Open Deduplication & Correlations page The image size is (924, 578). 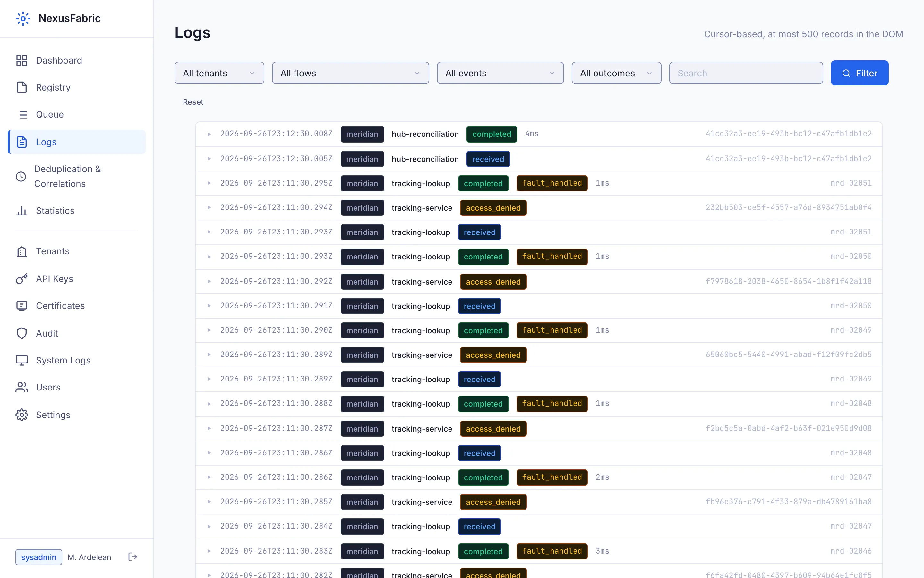(x=77, y=176)
